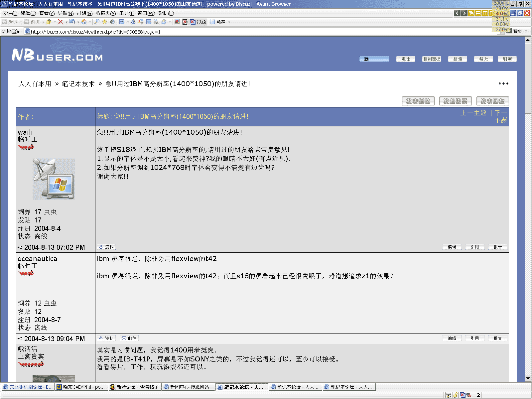The image size is (532, 399).
Task: Go back with the 后退 toolbar button
Action: click(x=10, y=22)
